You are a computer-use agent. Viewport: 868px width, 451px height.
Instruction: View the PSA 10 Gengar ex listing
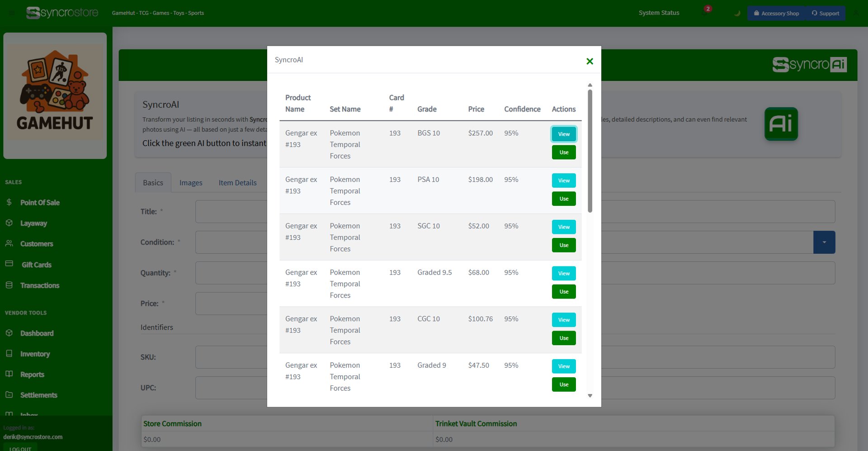click(x=564, y=180)
